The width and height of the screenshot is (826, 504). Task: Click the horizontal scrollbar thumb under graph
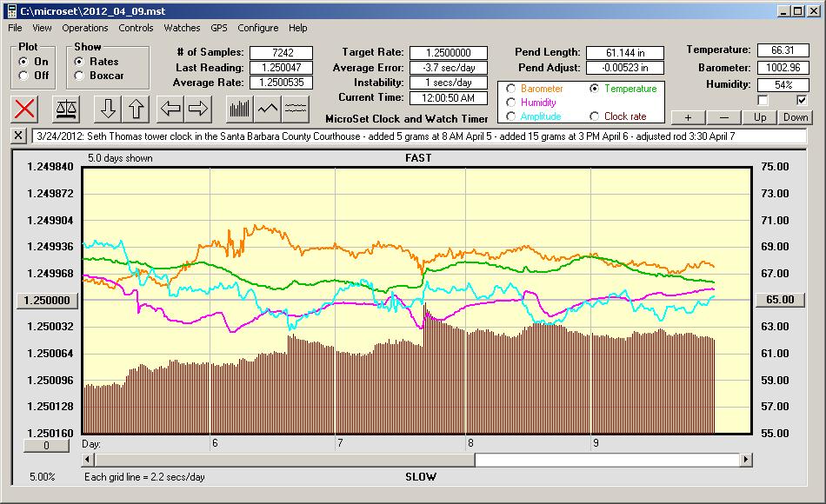pos(284,460)
